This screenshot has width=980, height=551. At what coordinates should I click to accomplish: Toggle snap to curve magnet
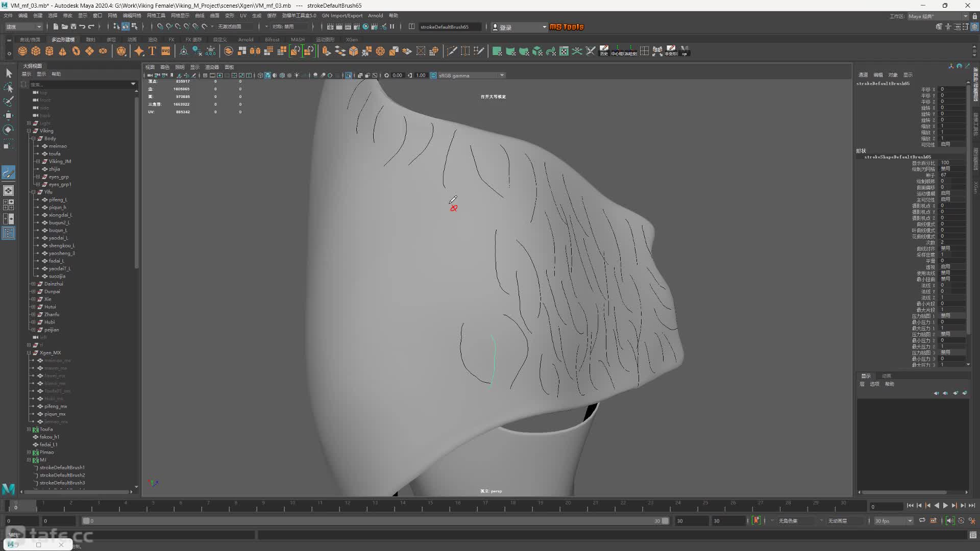[x=169, y=27]
